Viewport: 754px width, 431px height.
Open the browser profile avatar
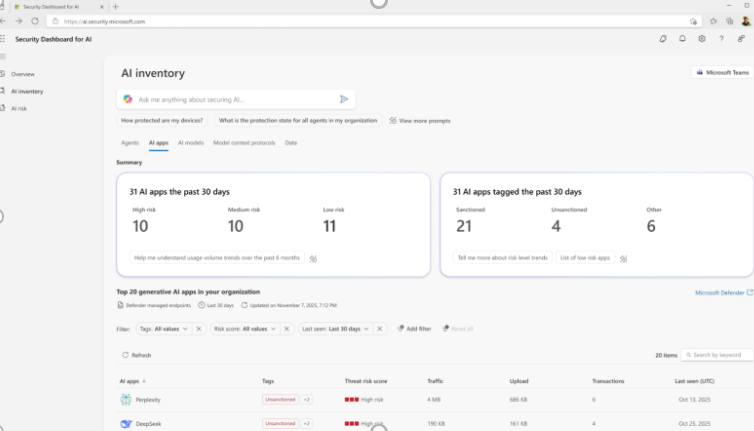tap(746, 21)
